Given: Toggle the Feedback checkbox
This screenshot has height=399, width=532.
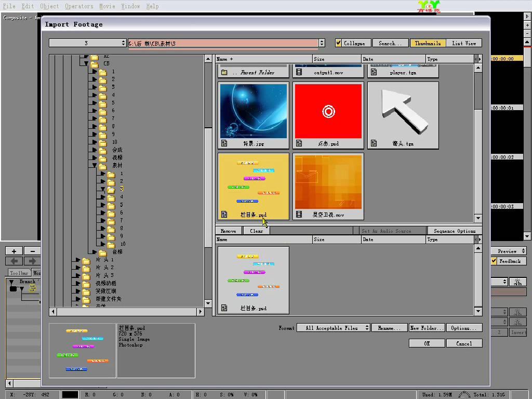Looking at the screenshot, I should (x=494, y=261).
